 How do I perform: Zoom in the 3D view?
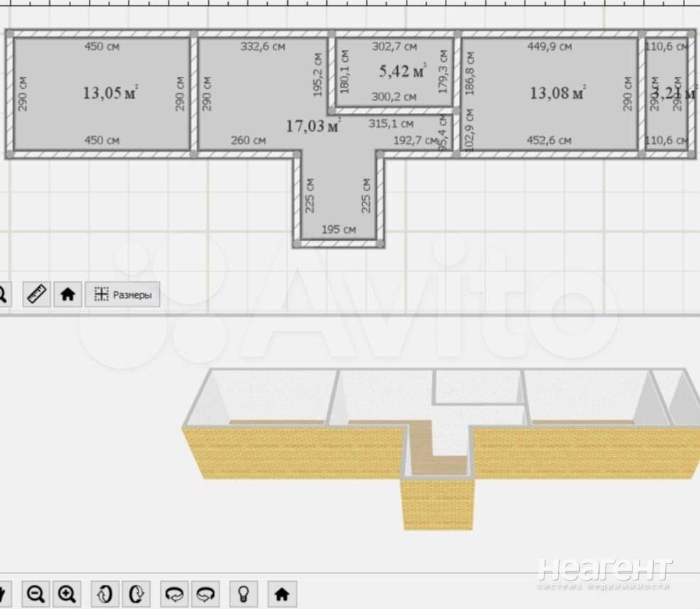click(x=67, y=593)
